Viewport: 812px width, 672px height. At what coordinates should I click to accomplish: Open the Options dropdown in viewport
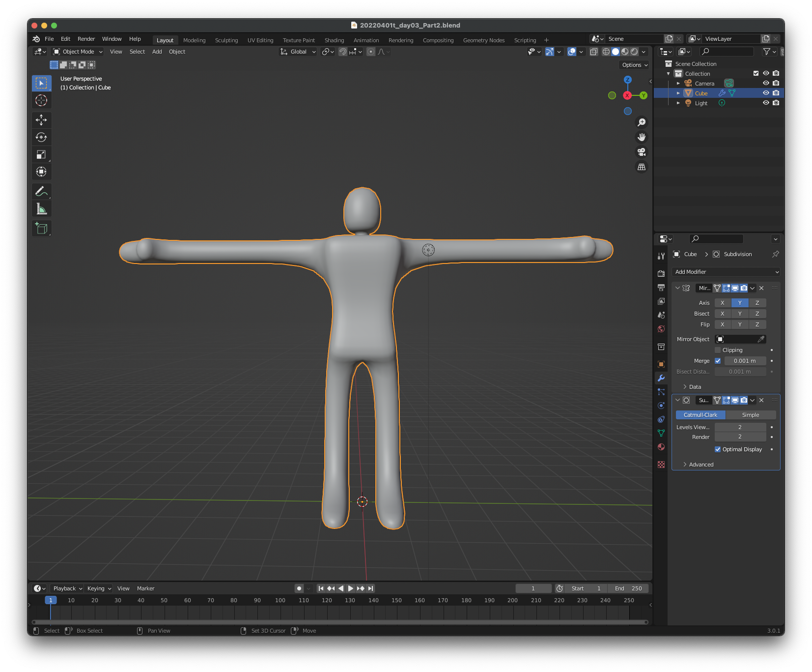coord(635,65)
